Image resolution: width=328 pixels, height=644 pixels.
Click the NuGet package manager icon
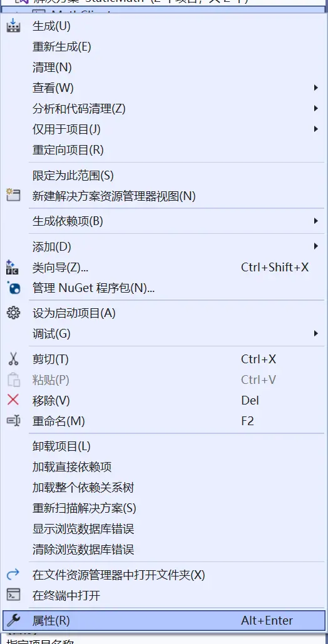(x=14, y=288)
